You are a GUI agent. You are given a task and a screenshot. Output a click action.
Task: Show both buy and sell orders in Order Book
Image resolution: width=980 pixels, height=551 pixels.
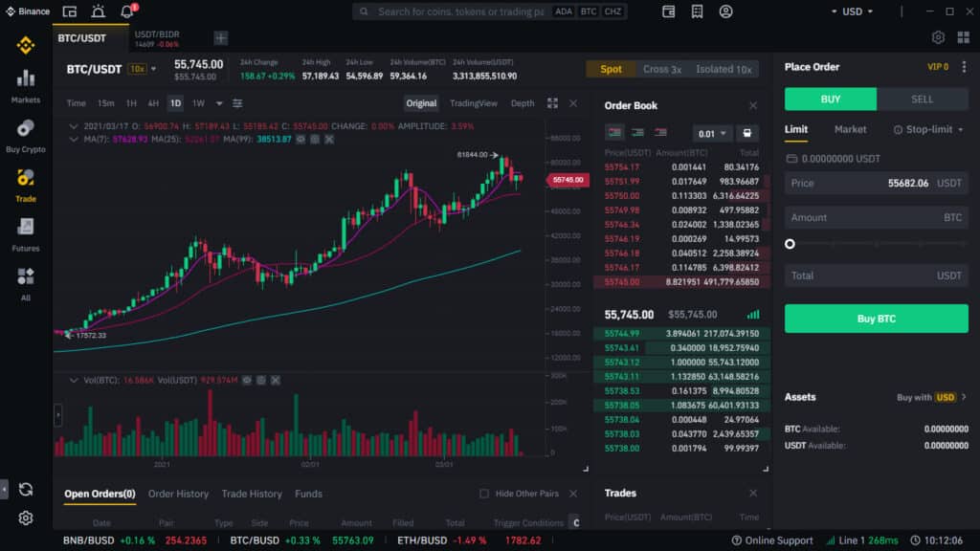coord(615,132)
